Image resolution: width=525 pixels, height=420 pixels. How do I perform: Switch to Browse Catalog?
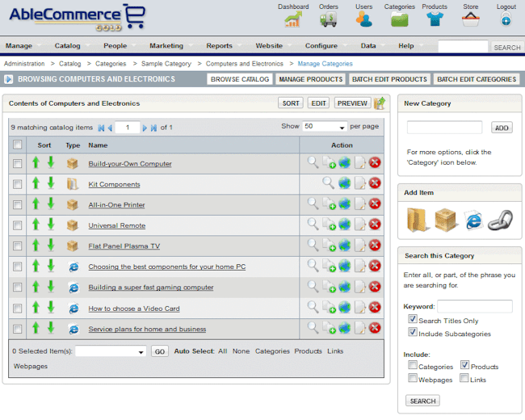coord(240,79)
